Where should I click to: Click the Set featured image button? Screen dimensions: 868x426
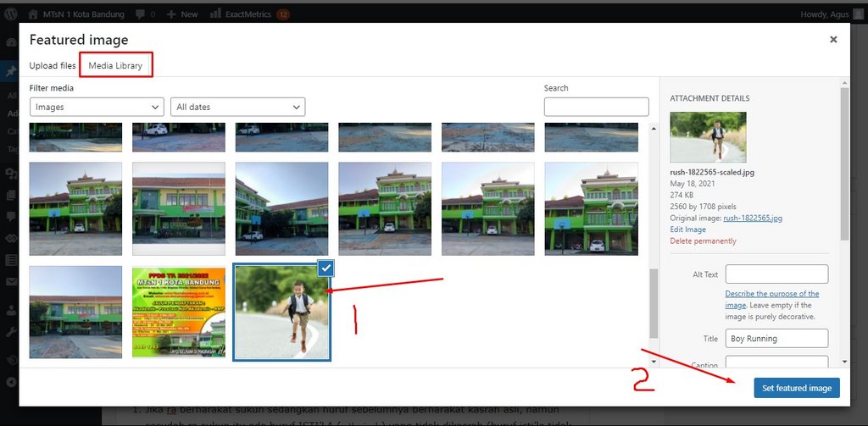(797, 388)
